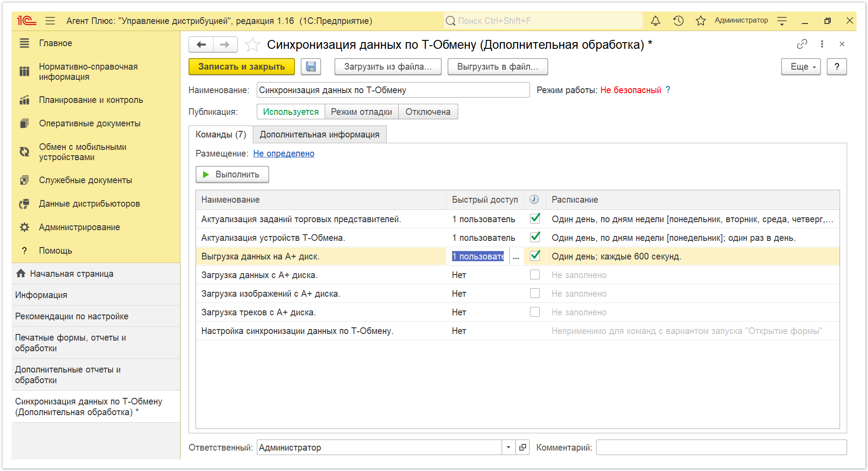Select publication mode Используется
Image resolution: width=868 pixels, height=471 pixels.
tap(291, 112)
